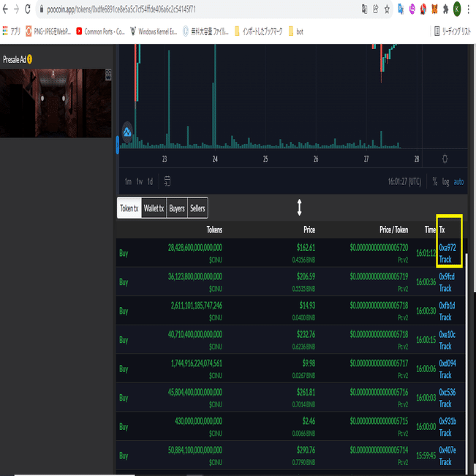
Task: Open the free large file bookmark
Action: tap(205, 31)
